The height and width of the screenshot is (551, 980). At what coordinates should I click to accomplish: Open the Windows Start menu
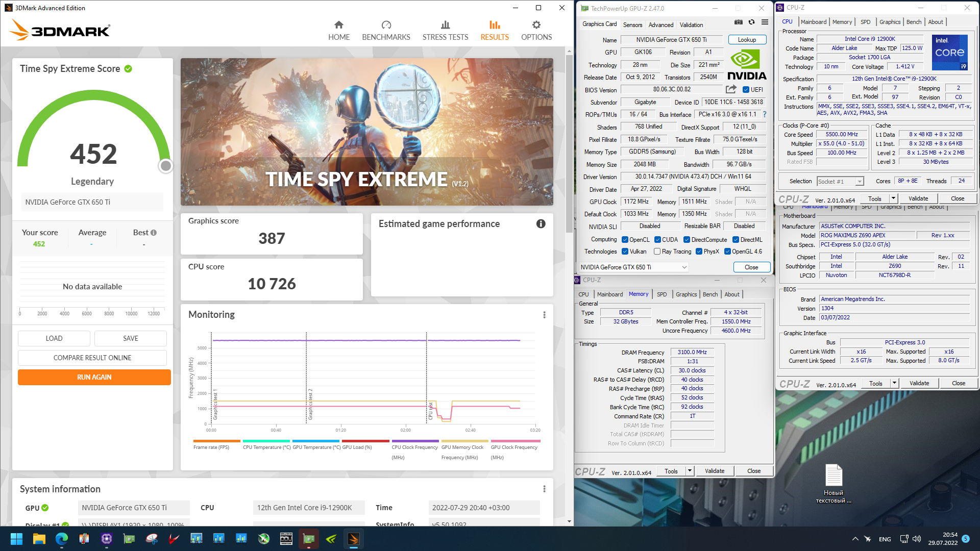pyautogui.click(x=16, y=539)
